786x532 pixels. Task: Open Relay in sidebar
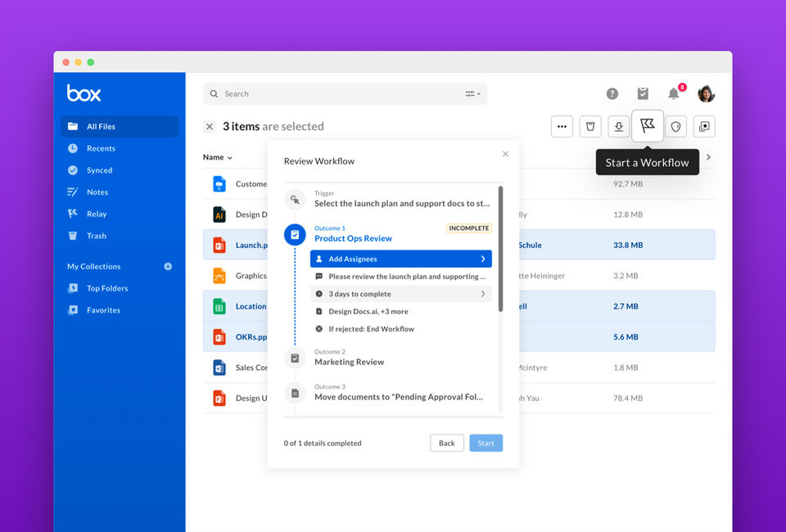point(97,214)
